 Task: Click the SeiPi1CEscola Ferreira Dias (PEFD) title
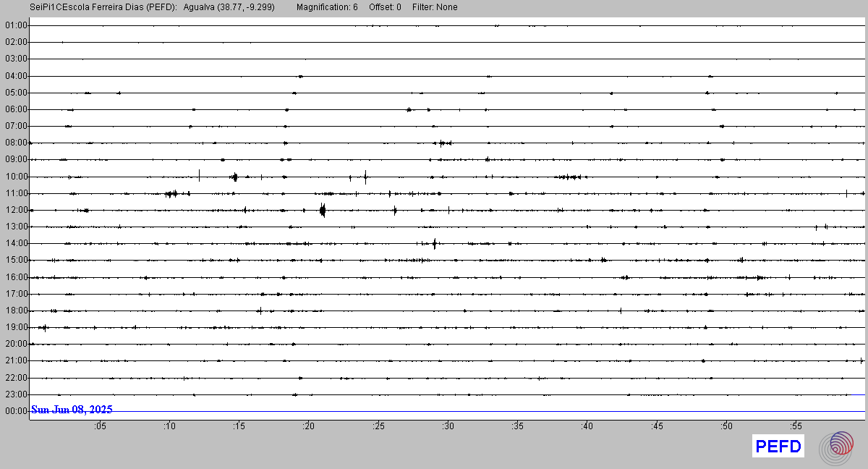coord(104,7)
